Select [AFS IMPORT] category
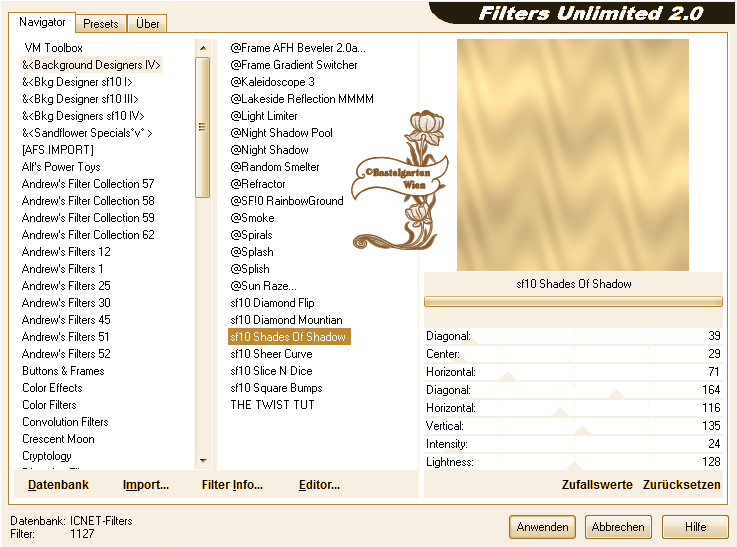The image size is (737, 547). (58, 150)
